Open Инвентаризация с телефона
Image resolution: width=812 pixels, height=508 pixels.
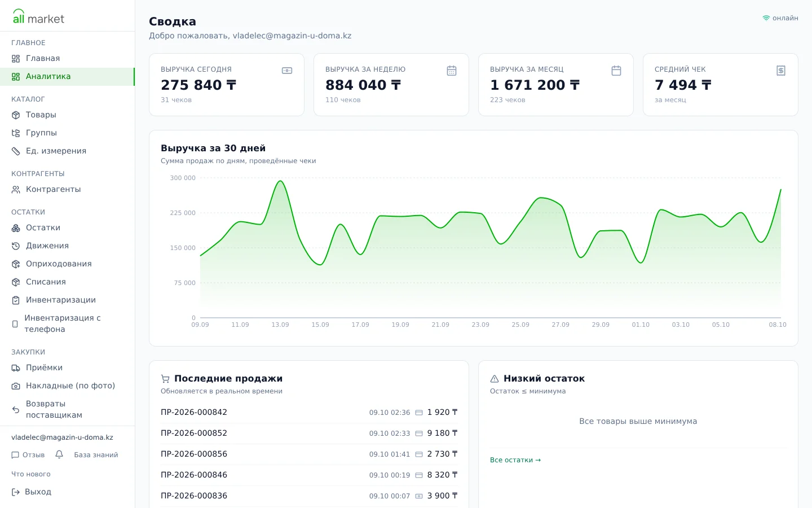[x=67, y=324]
